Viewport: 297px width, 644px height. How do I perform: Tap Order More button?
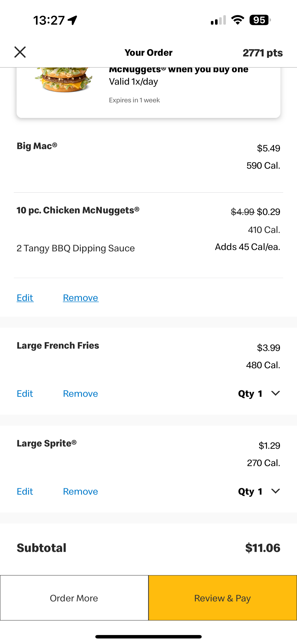tap(74, 598)
